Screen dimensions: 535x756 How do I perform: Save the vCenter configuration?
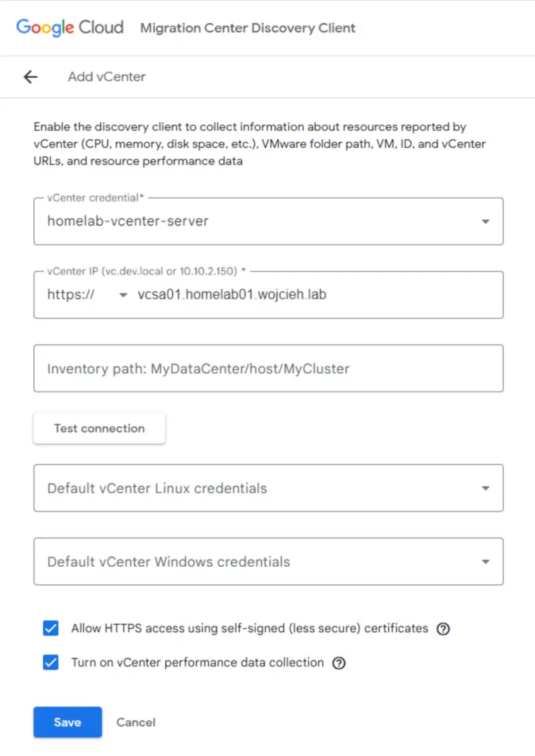(x=67, y=722)
